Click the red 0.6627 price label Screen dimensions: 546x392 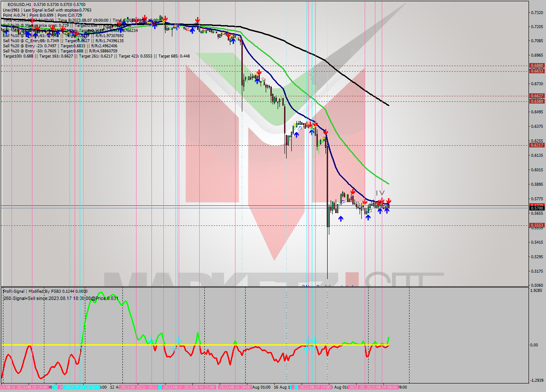[x=537, y=95]
